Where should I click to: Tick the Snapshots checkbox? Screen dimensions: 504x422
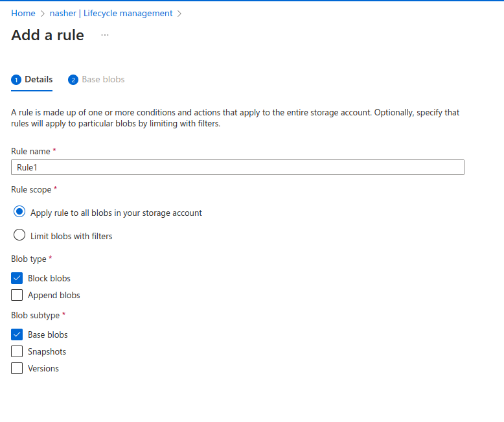tap(17, 351)
